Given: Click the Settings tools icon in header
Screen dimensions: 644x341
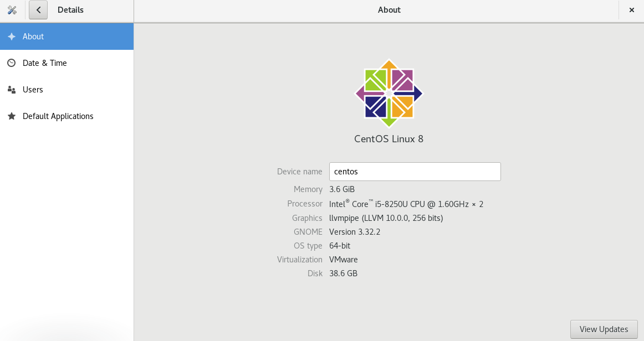Looking at the screenshot, I should point(12,9).
